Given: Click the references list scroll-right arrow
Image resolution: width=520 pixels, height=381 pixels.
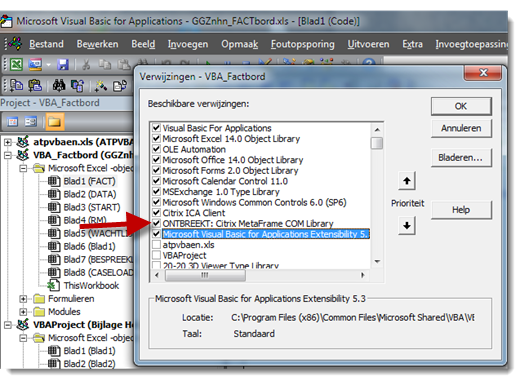Looking at the screenshot, I should [x=363, y=275].
